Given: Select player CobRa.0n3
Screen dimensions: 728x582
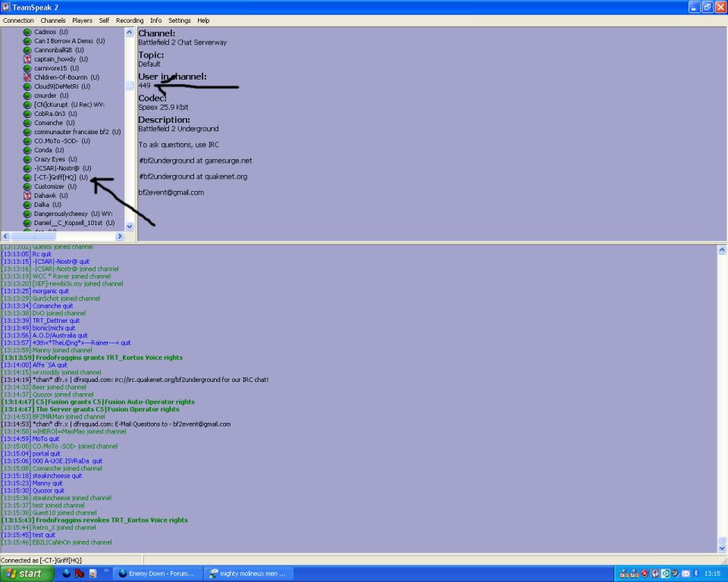Looking at the screenshot, I should click(x=55, y=114).
